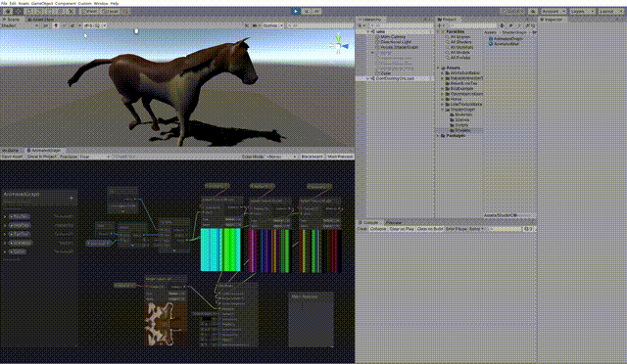Click the Step frame button

coord(316,12)
